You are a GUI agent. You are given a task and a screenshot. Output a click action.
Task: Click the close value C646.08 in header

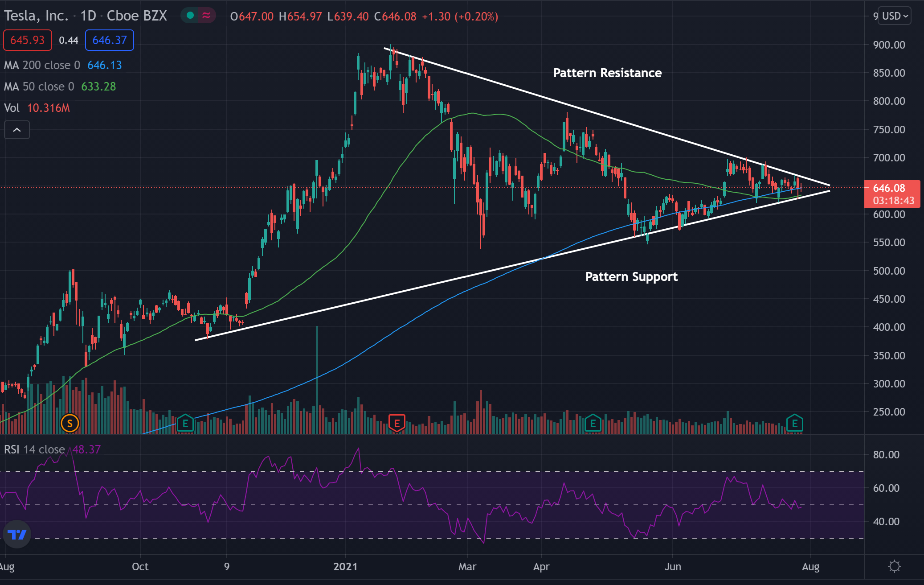pos(395,16)
